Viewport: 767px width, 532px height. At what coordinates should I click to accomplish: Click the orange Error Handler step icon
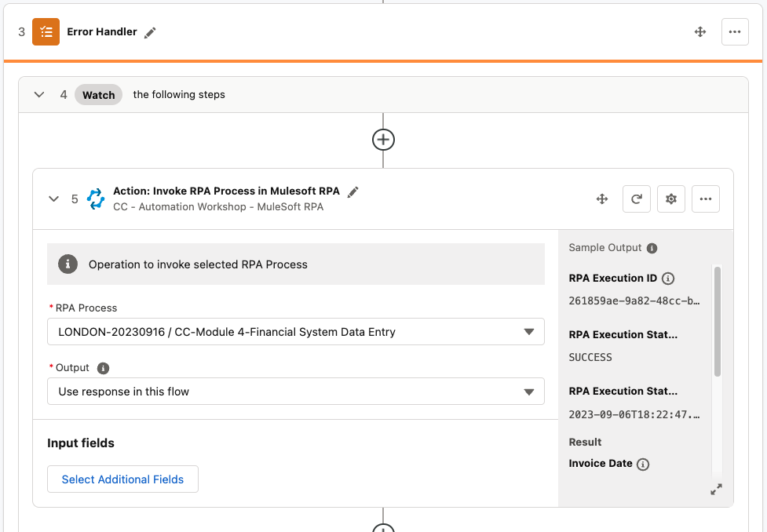(x=46, y=32)
